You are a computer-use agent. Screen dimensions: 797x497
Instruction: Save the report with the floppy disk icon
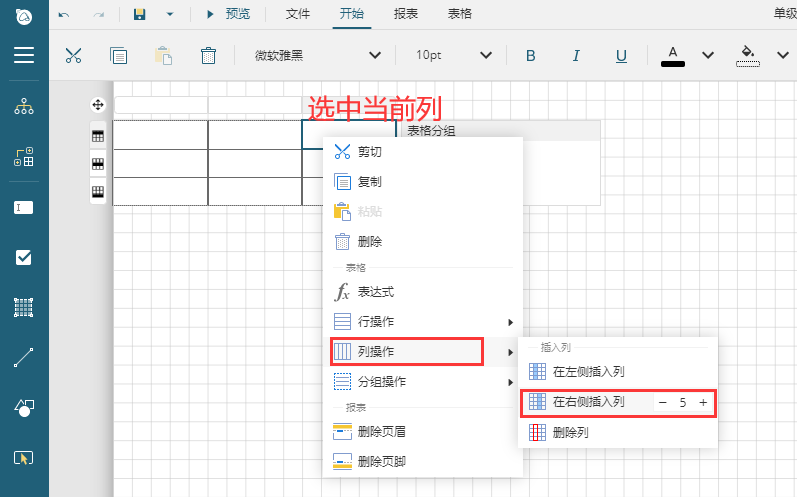(x=139, y=14)
